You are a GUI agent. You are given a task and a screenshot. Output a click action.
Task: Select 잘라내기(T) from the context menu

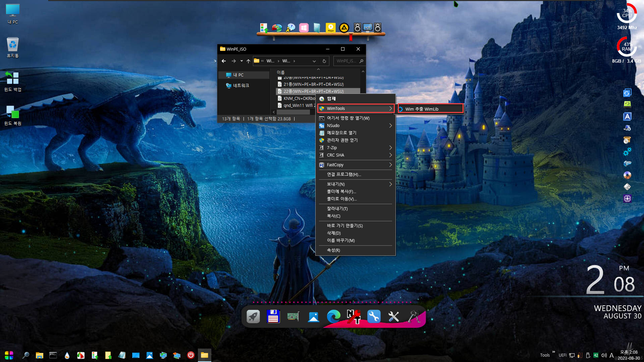point(356,209)
